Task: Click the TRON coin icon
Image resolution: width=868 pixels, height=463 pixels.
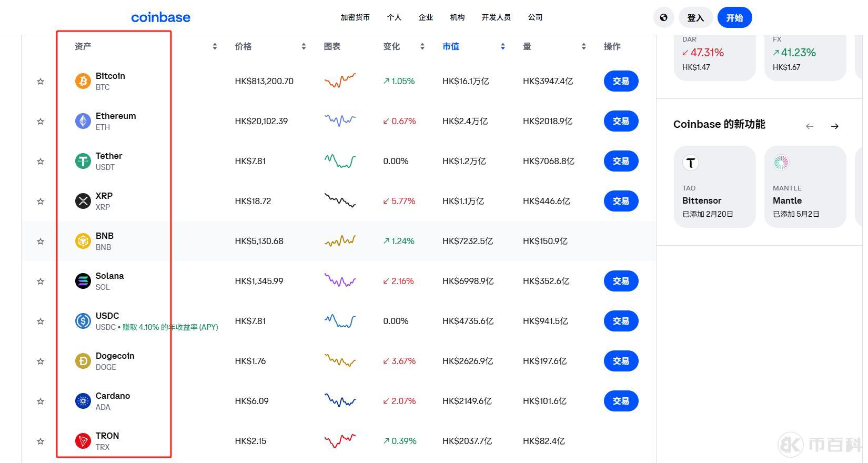Action: [83, 441]
